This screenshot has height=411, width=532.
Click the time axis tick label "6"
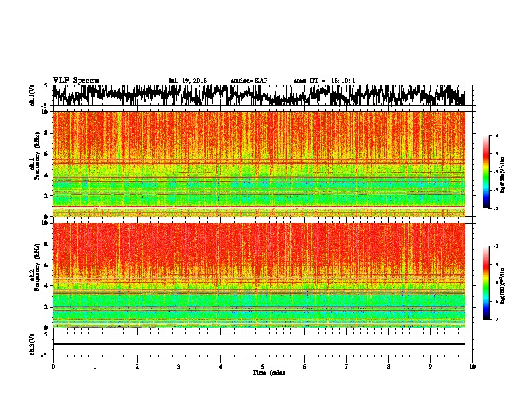pyautogui.click(x=305, y=367)
